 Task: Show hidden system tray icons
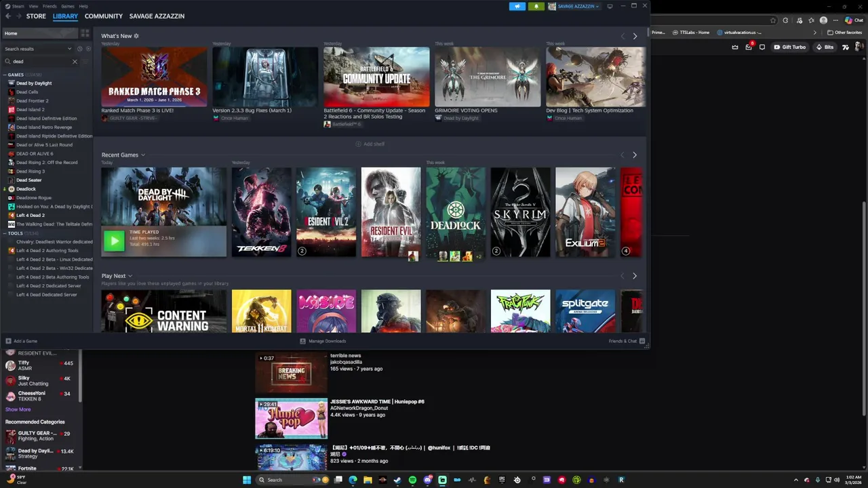[x=797, y=480]
